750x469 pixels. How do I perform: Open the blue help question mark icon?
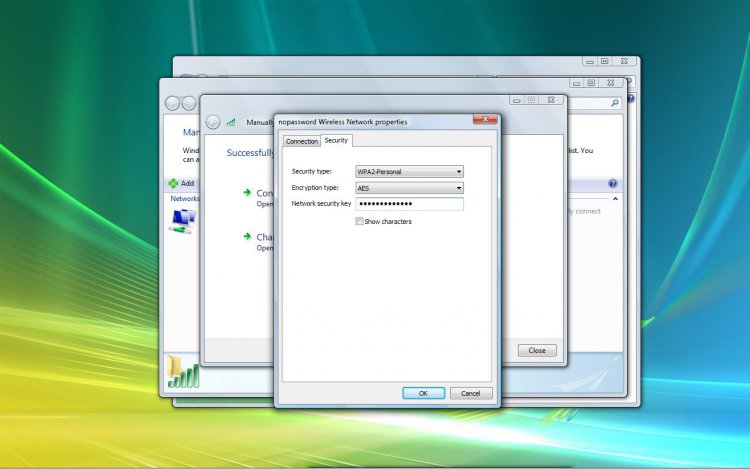[x=612, y=184]
